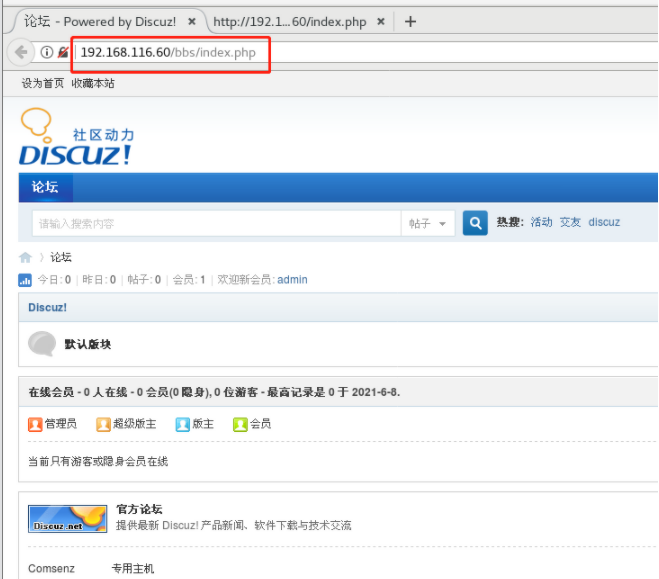Close the Discuz! forum tab
The image size is (659, 579).
click(x=192, y=21)
